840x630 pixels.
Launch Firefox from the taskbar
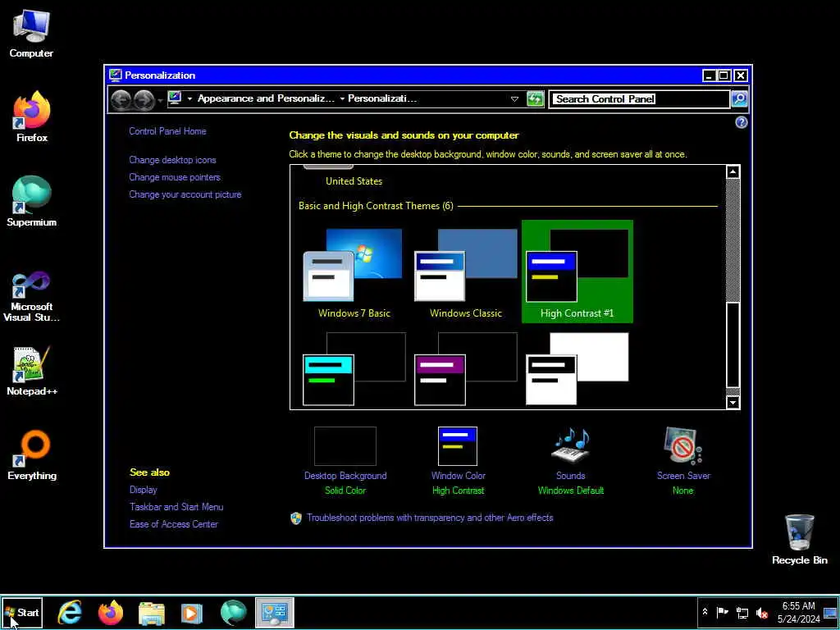[111, 612]
